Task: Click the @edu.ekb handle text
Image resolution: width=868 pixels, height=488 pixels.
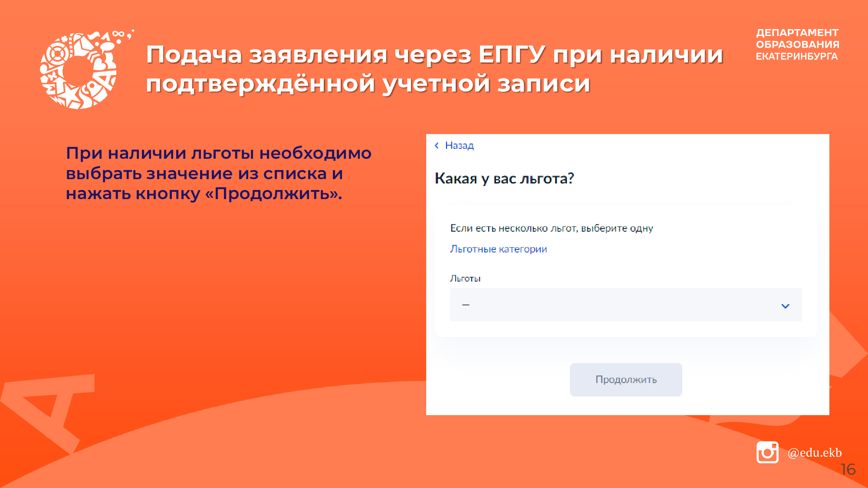Action: (814, 452)
